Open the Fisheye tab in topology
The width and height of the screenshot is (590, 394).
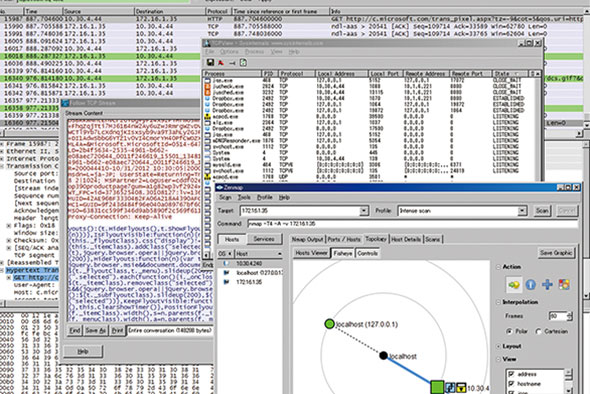click(x=343, y=253)
